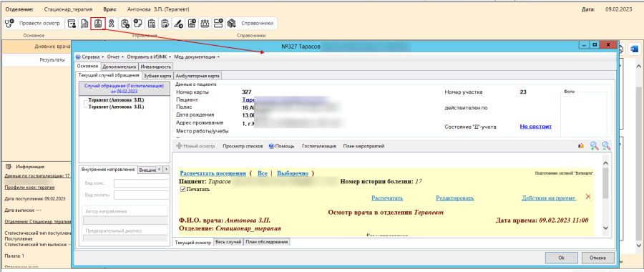Click right arrow of referral tabs scroller
The height and width of the screenshot is (272, 644).
[x=166, y=169]
